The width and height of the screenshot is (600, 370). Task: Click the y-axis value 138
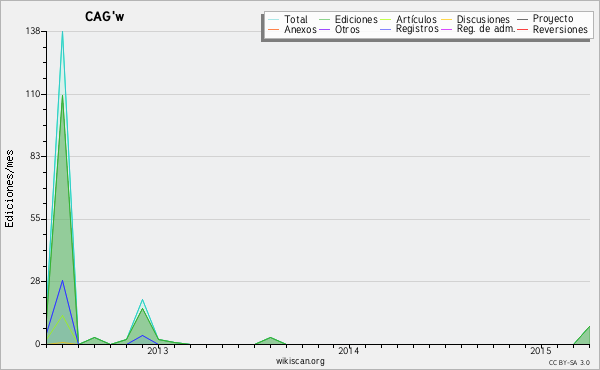33,31
